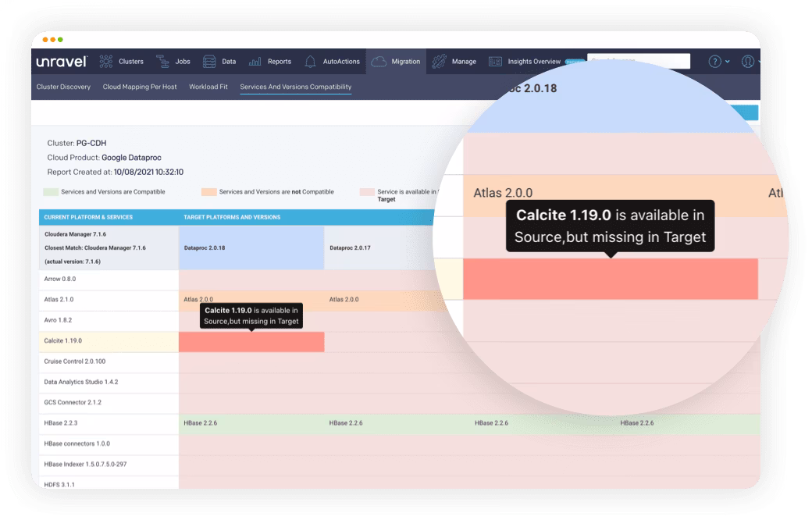
Task: Select the GCS Connector 2.1.2 row
Action: tap(109, 403)
